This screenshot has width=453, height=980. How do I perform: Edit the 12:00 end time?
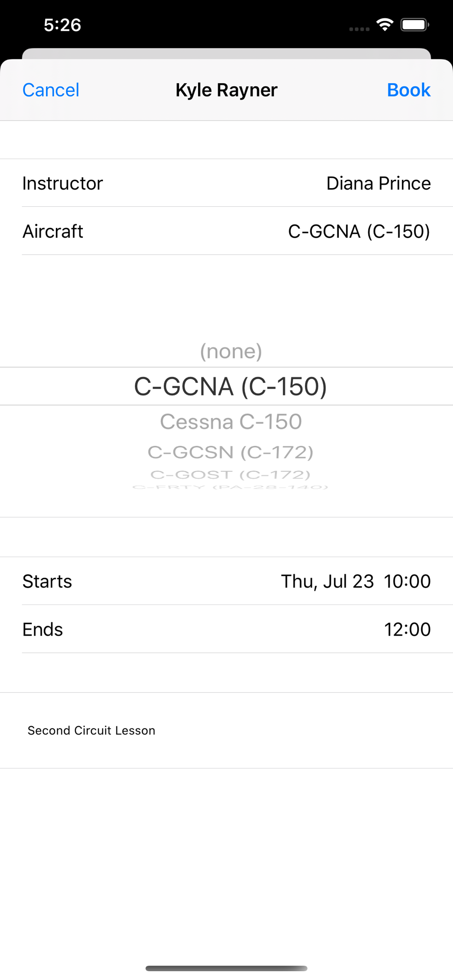click(x=407, y=629)
